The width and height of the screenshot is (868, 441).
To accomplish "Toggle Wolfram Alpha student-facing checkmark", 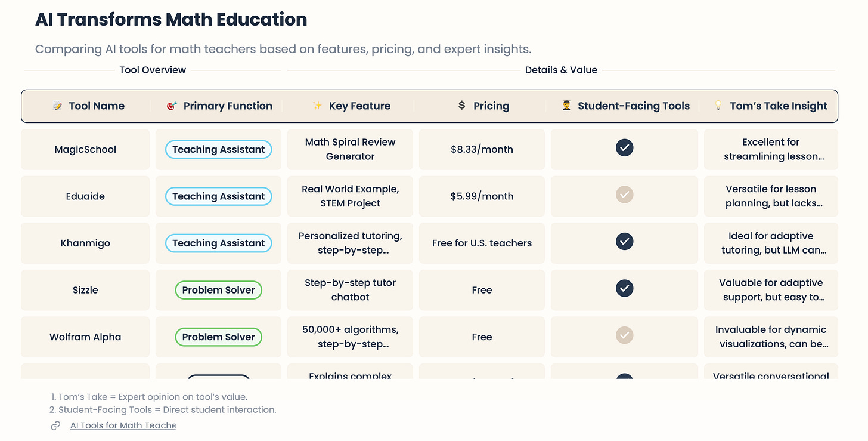I will (x=624, y=335).
